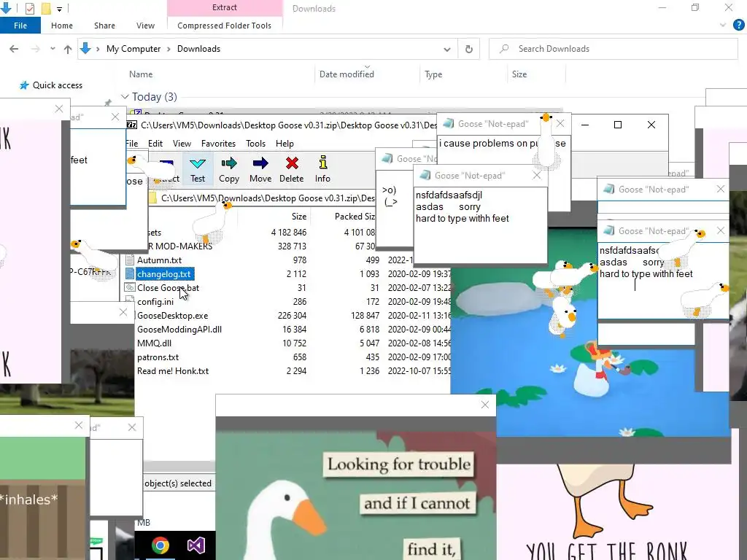
Task: Collapse the Today (3) group
Action: coord(125,97)
